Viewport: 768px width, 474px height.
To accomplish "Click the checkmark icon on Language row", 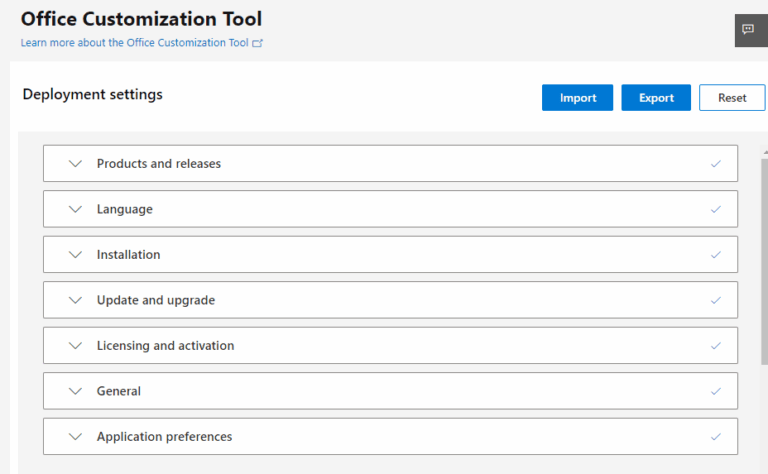I will 715,209.
